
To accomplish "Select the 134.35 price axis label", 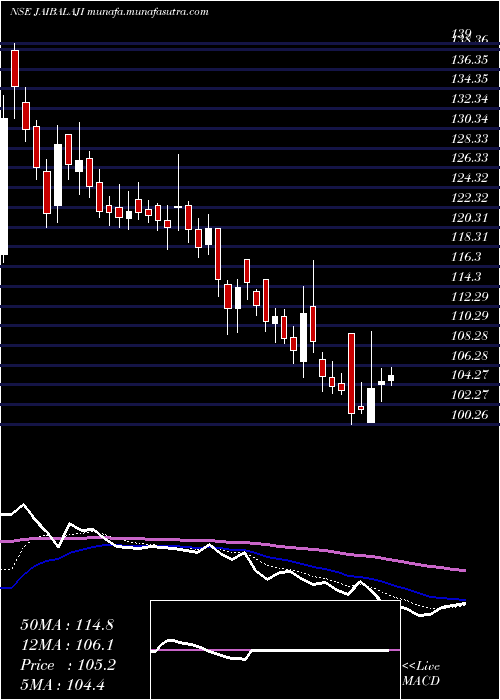I will coord(469,79).
